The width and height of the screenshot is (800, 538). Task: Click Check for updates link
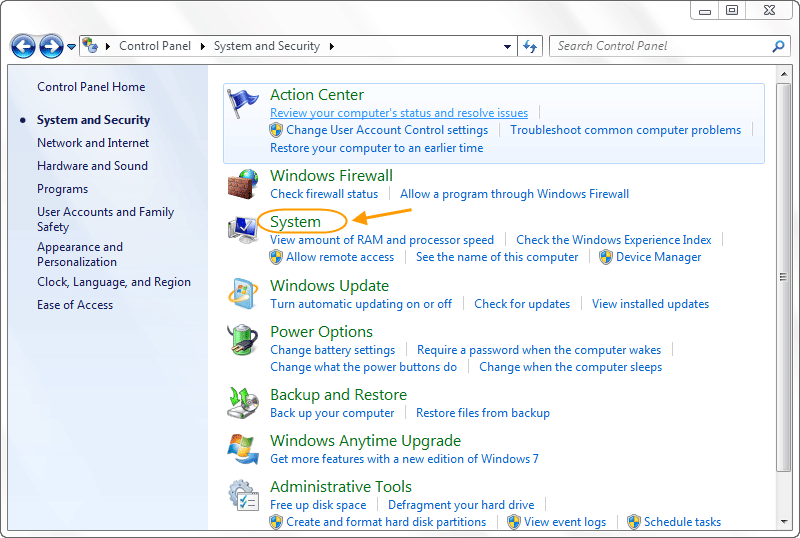coord(522,304)
